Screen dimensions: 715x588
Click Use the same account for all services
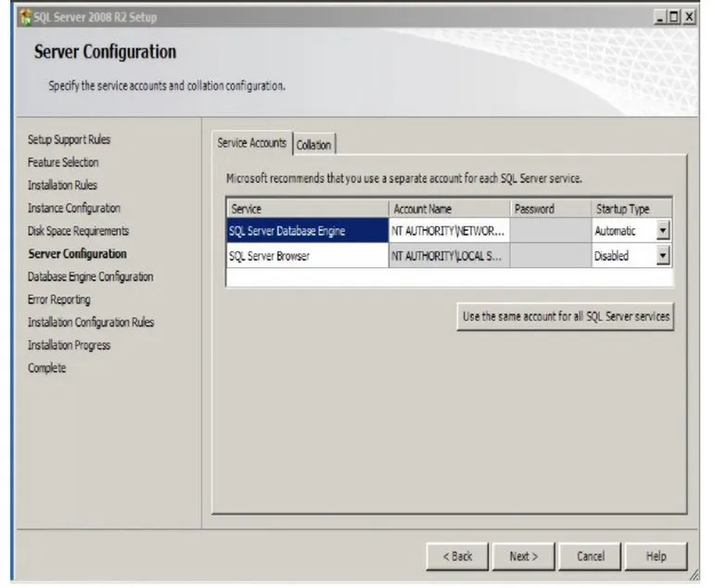[566, 316]
